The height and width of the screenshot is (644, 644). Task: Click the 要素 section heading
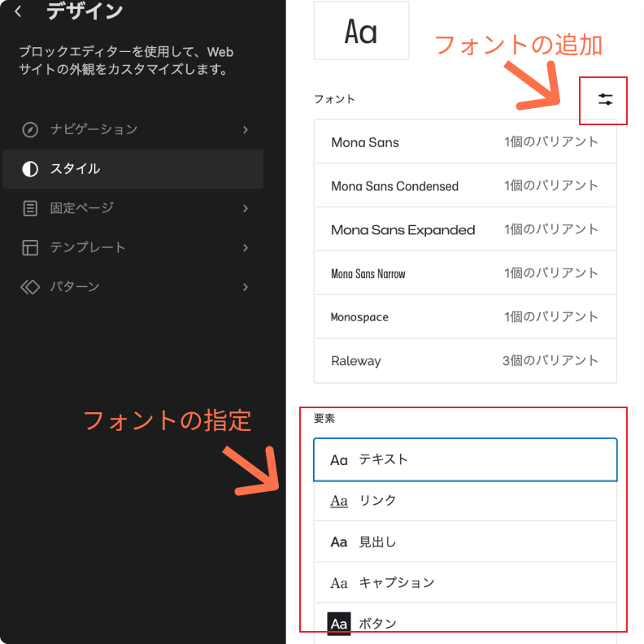324,419
